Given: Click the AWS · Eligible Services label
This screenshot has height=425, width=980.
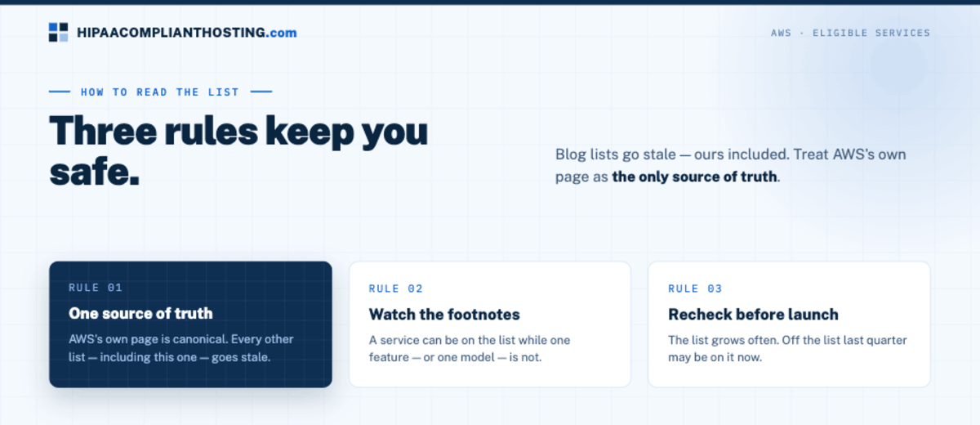Looking at the screenshot, I should (850, 34).
